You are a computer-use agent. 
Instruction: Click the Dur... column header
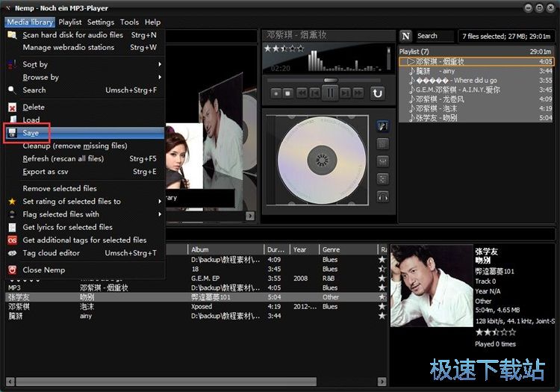pyautogui.click(x=277, y=249)
